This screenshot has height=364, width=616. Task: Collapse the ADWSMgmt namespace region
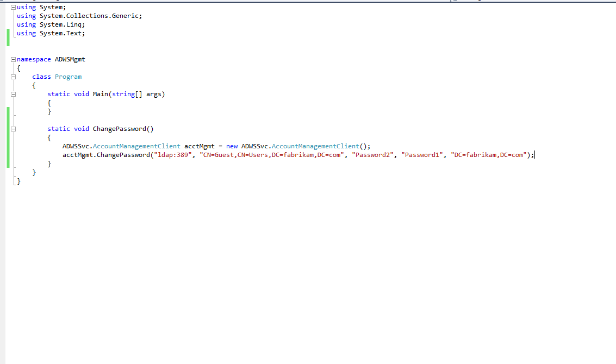coord(13,59)
